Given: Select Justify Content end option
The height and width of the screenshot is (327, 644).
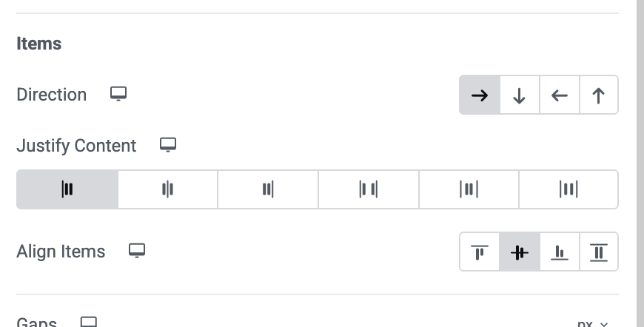Looking at the screenshot, I should pos(268,189).
